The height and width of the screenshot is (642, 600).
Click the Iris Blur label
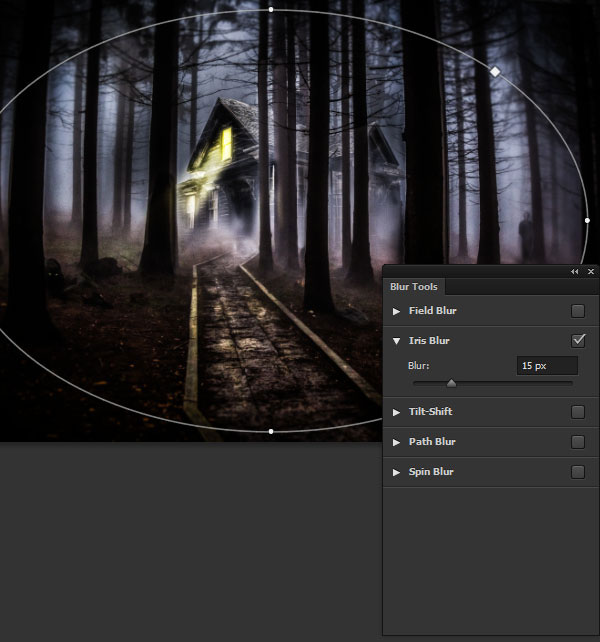[429, 341]
